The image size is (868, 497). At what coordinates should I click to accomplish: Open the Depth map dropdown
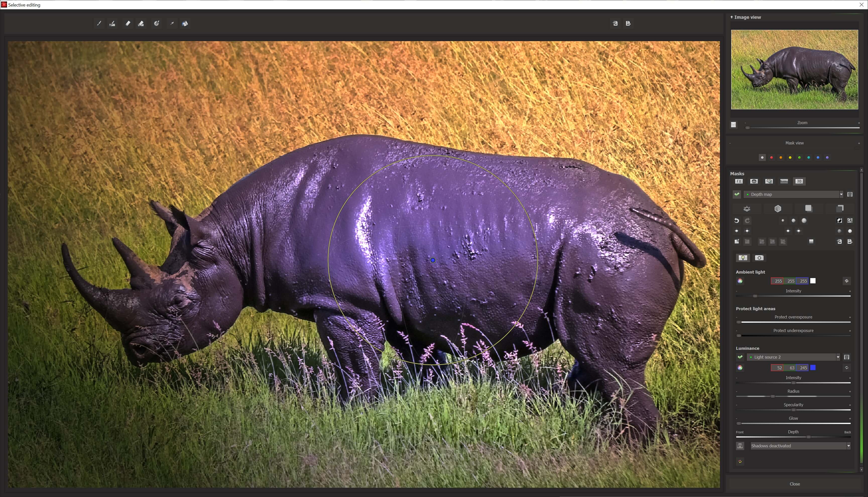(x=841, y=195)
